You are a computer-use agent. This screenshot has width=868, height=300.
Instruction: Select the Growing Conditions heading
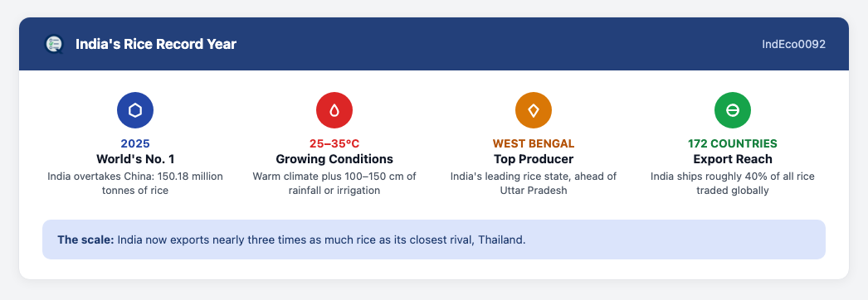[334, 159]
